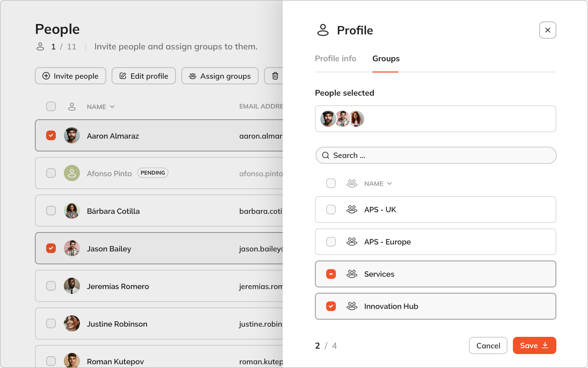588x368 pixels.
Task: Click the Profile header person icon
Action: click(x=323, y=30)
